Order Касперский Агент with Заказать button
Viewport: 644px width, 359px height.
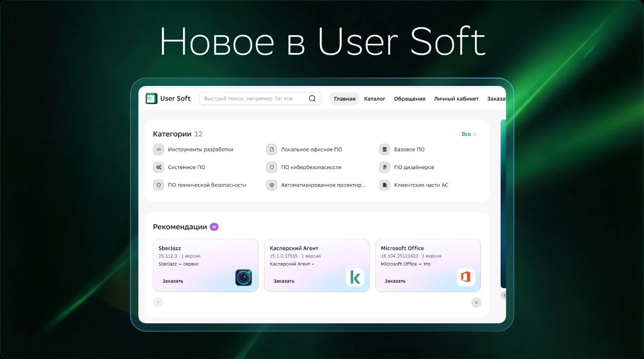(x=284, y=281)
